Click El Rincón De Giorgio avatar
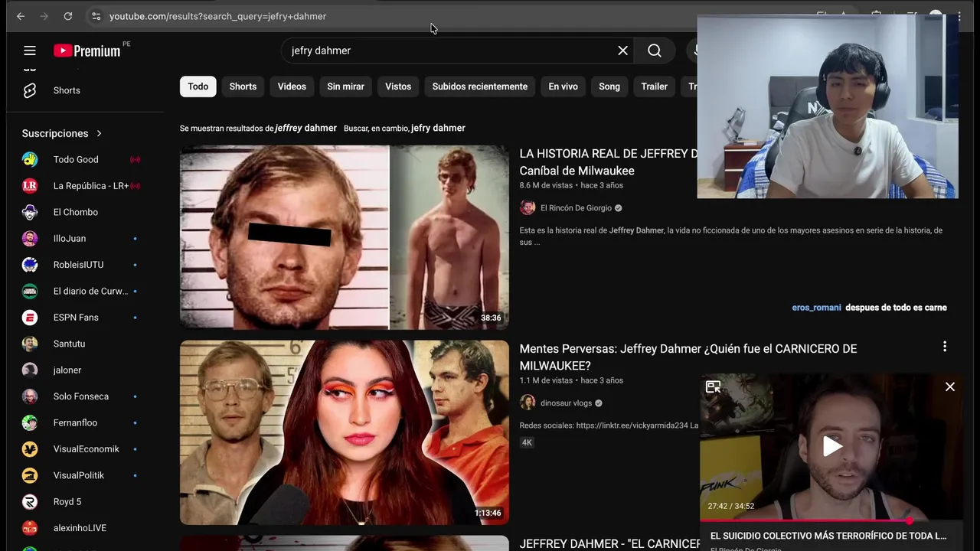This screenshot has height=551, width=980. click(528, 208)
